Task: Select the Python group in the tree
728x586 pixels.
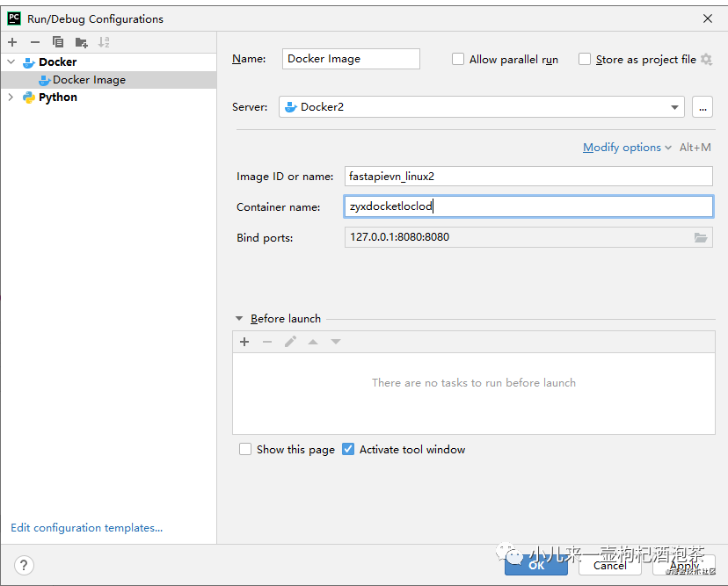Action: coord(57,97)
